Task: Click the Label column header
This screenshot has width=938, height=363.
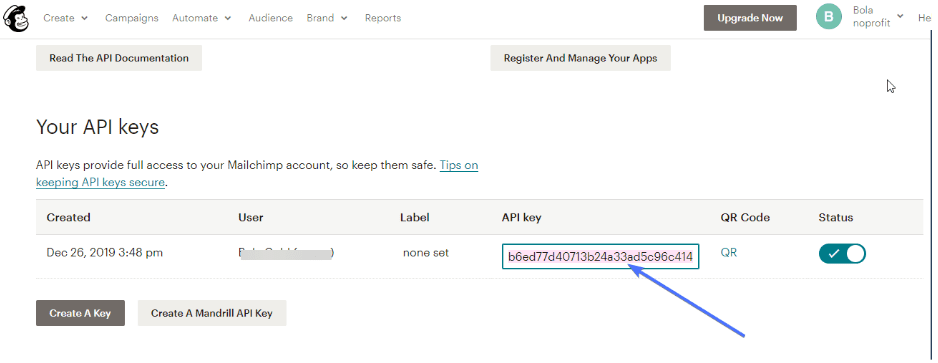Action: (x=415, y=217)
